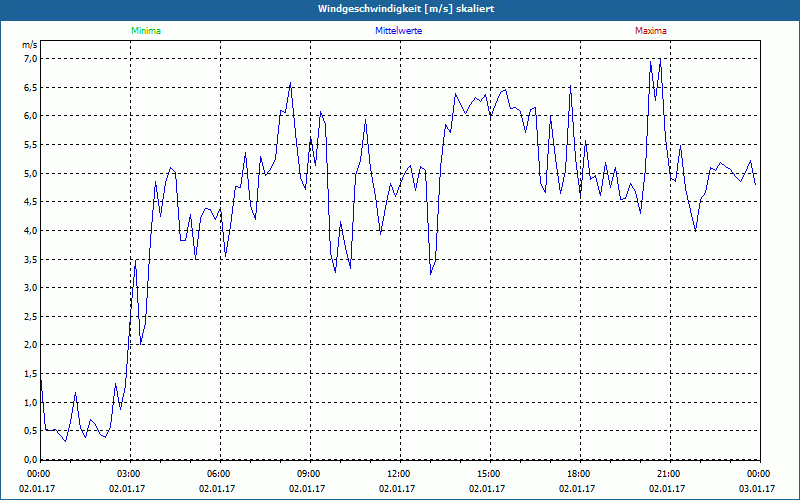Click the 21:00 time axis label
800x500 pixels.
click(x=669, y=474)
